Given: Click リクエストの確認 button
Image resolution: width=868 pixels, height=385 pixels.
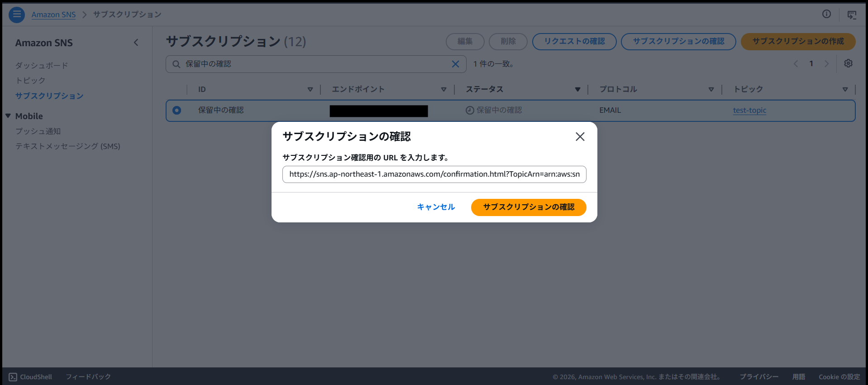Looking at the screenshot, I should [574, 41].
